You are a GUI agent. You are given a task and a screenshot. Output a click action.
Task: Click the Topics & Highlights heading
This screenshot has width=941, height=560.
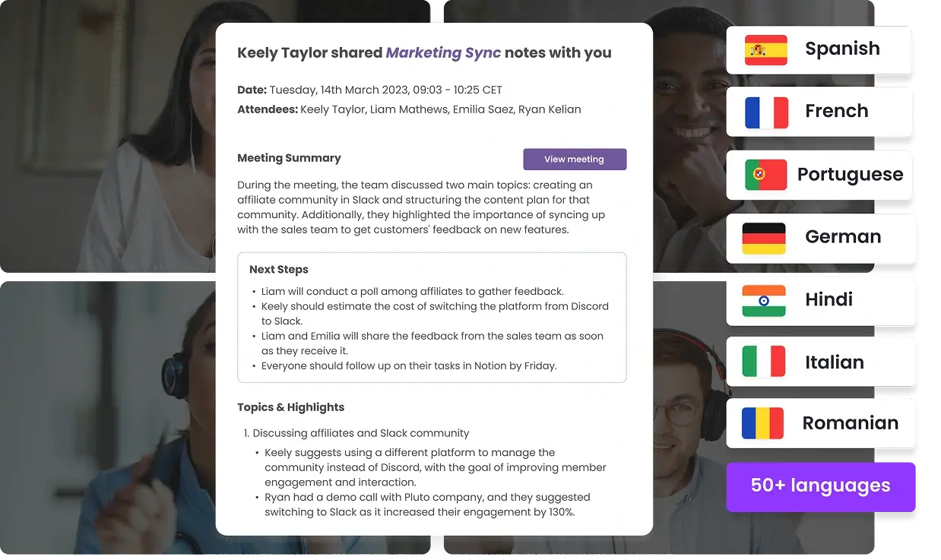[x=291, y=407]
